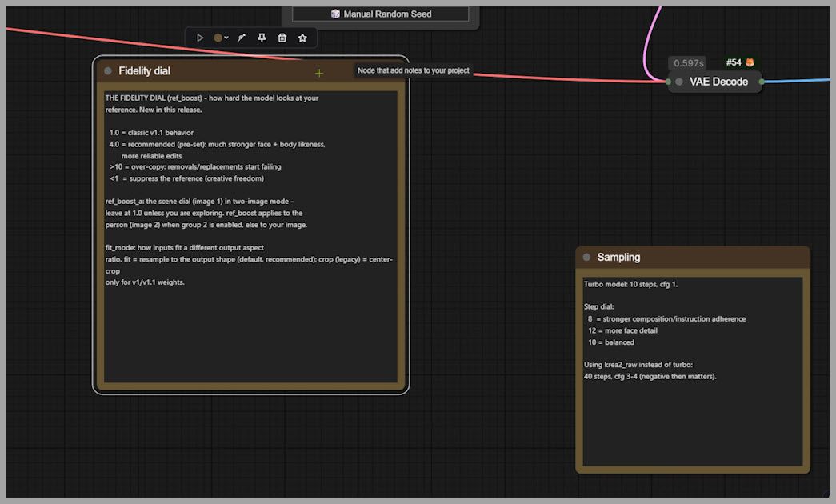Screen dimensions: 836x504
Task: Click the '12 = more face detail' line
Action: tap(622, 330)
